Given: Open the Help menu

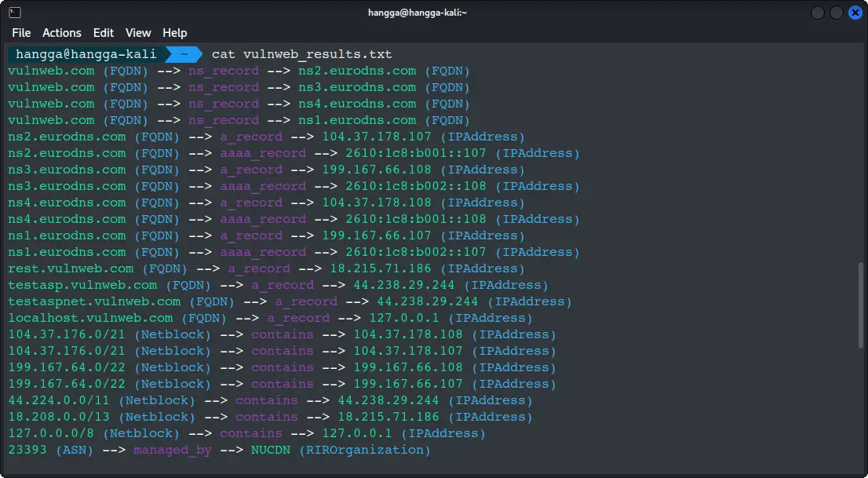Looking at the screenshot, I should pyautogui.click(x=174, y=33).
